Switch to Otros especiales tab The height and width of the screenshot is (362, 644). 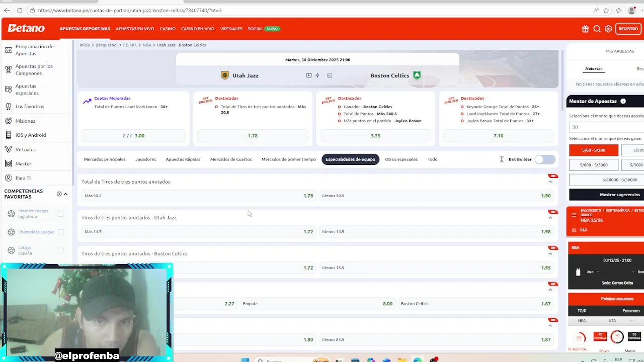[401, 159]
